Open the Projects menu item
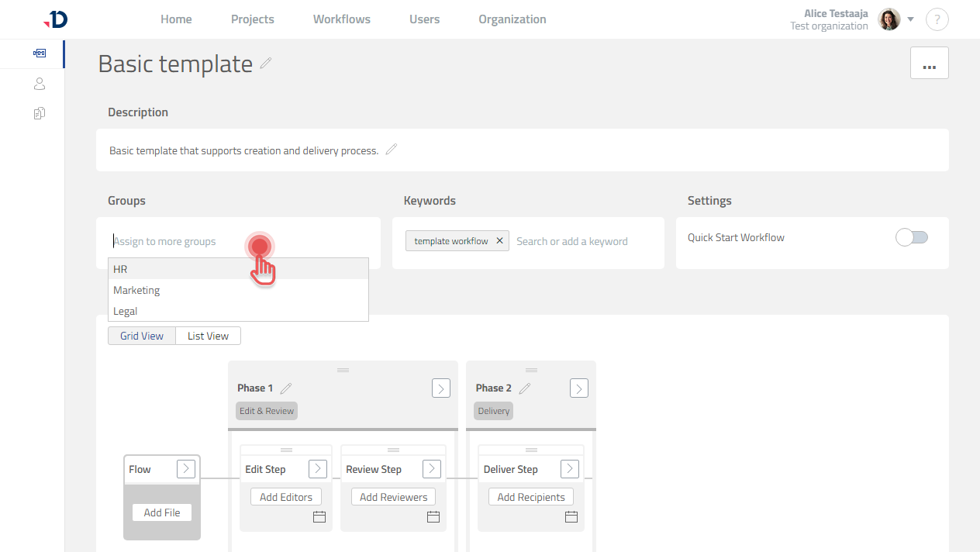This screenshot has height=552, width=980. 252,19
